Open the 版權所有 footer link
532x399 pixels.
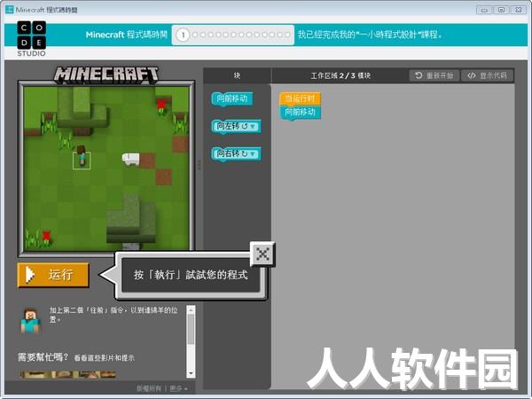149,388
